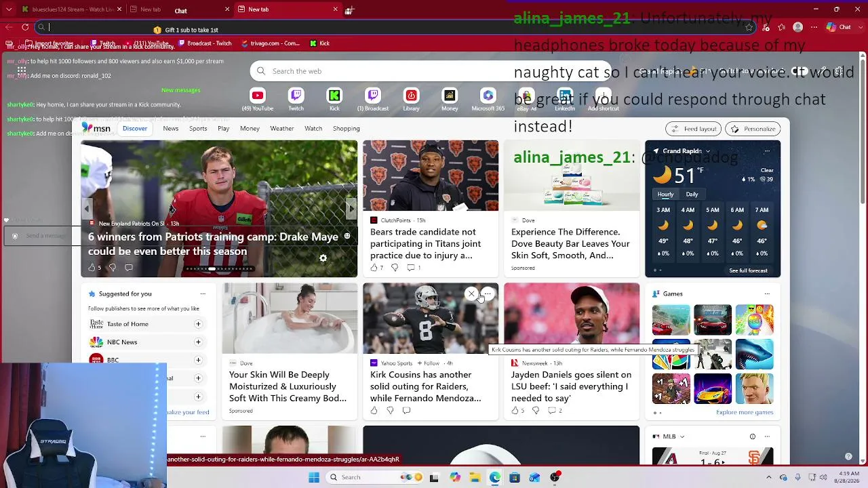The image size is (868, 488).
Task: Like the Patriots training camp story
Action: 91,268
